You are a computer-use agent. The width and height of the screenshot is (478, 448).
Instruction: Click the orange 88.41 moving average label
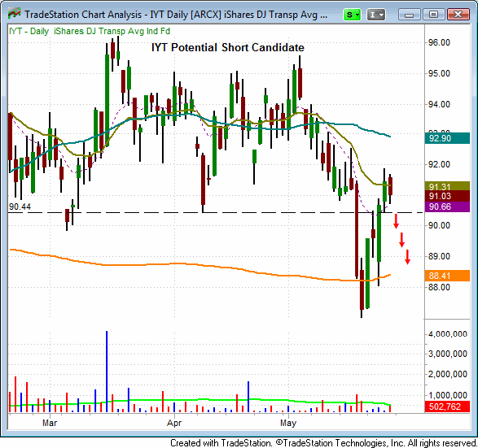[x=447, y=275]
